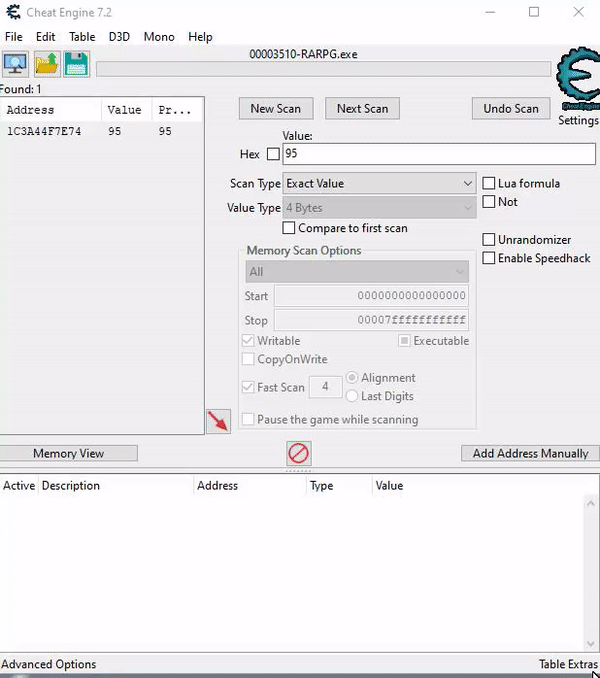The image size is (600, 678).
Task: Click Add Address Manually
Action: (530, 453)
